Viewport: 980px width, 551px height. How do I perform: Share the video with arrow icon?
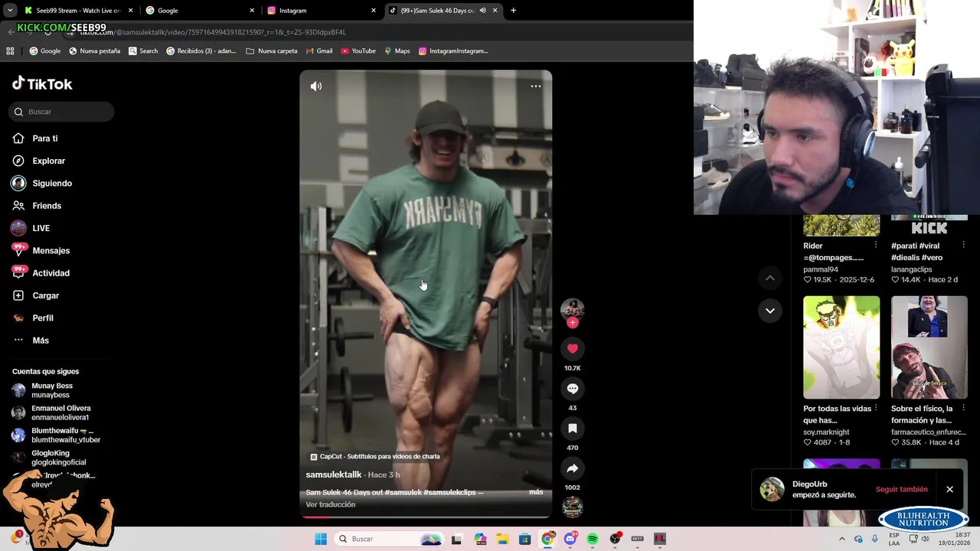pyautogui.click(x=573, y=468)
